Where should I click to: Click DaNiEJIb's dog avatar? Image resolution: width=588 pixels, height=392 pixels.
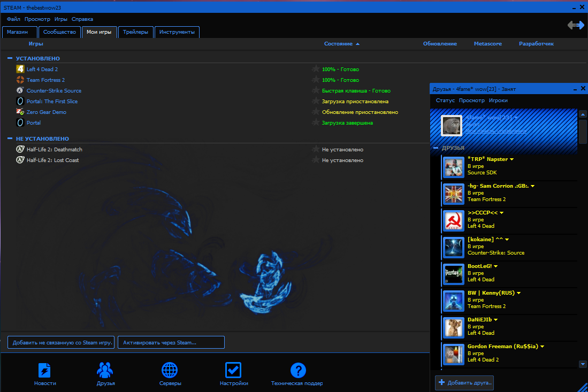tap(453, 327)
